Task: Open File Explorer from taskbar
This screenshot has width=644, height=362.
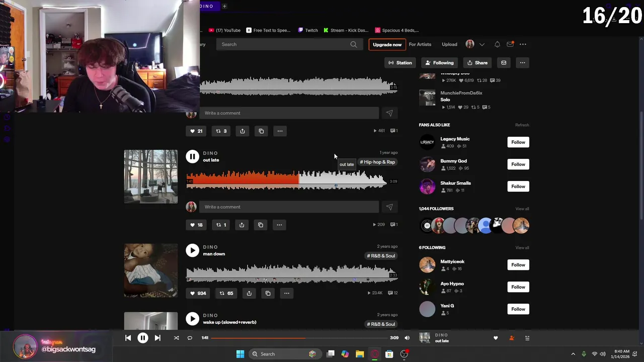Action: 360,354
